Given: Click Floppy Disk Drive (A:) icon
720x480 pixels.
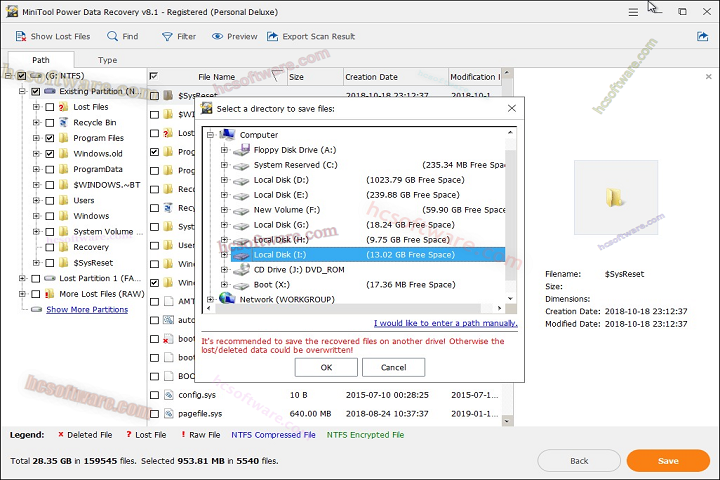Looking at the screenshot, I should coord(241,150).
